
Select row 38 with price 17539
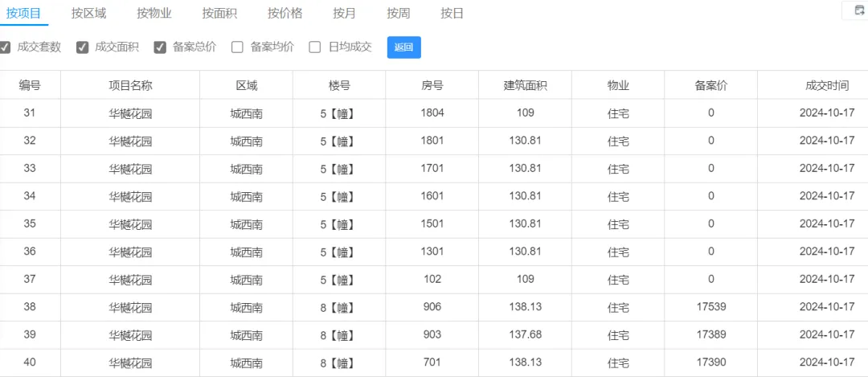[434, 307]
